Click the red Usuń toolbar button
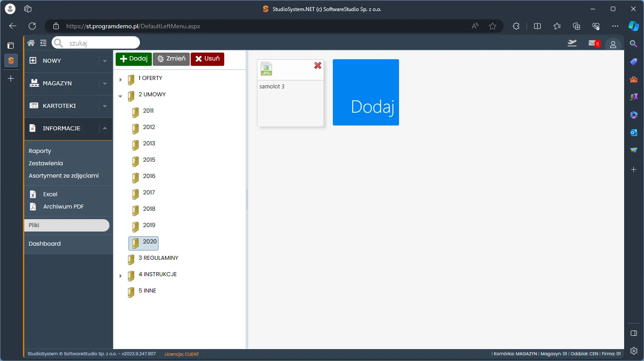Viewport: 644px width, 361px height. [207, 59]
